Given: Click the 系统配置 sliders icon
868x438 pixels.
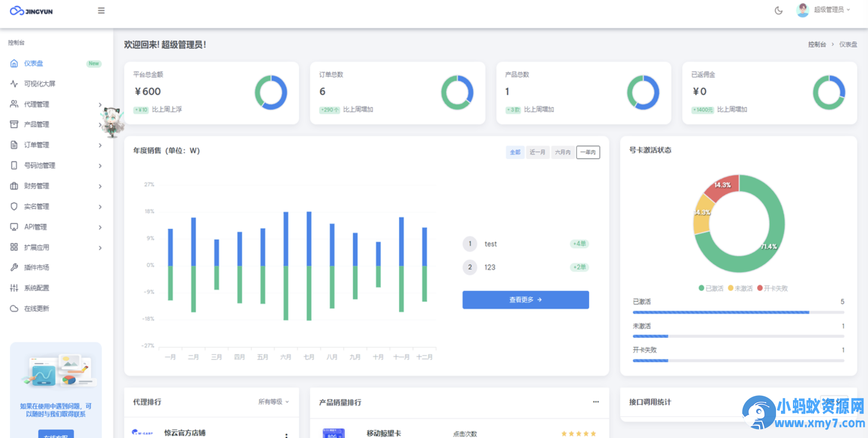Looking at the screenshot, I should pos(14,288).
